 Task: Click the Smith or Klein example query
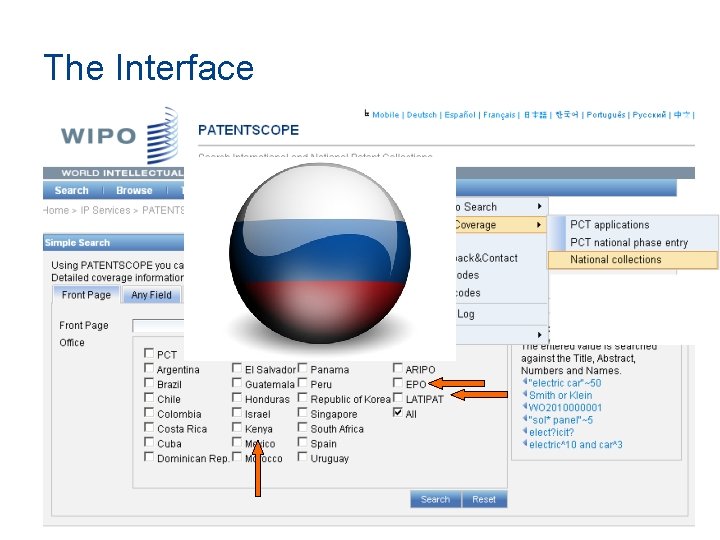(x=560, y=395)
